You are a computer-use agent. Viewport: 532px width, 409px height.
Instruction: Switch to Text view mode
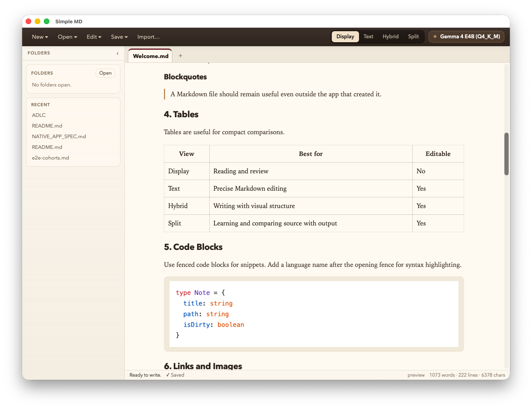pos(368,37)
